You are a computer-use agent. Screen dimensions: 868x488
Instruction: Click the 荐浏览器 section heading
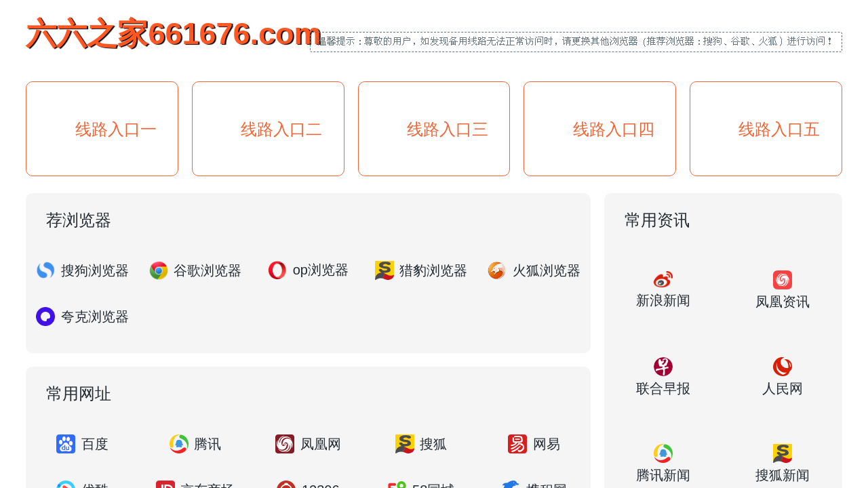coord(79,220)
